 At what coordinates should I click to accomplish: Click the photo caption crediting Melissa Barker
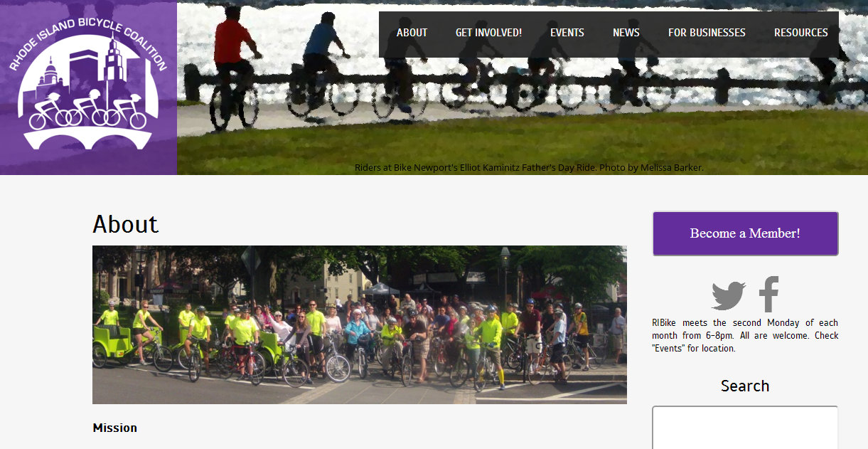point(529,168)
